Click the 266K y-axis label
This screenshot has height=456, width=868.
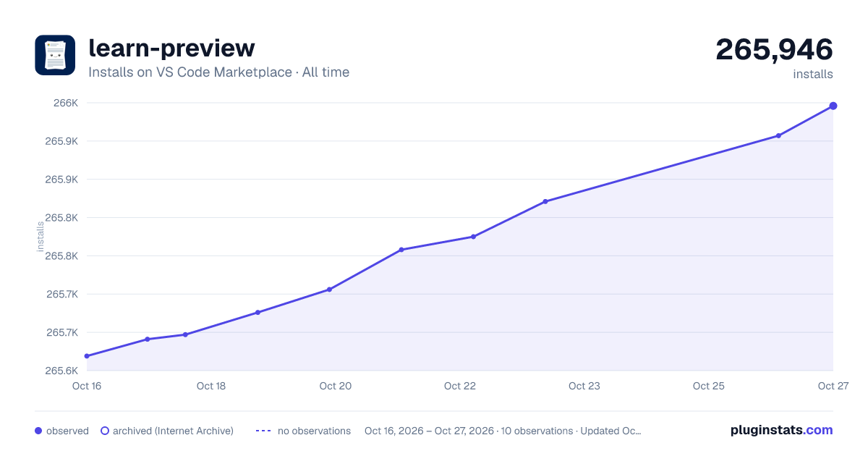click(x=66, y=103)
